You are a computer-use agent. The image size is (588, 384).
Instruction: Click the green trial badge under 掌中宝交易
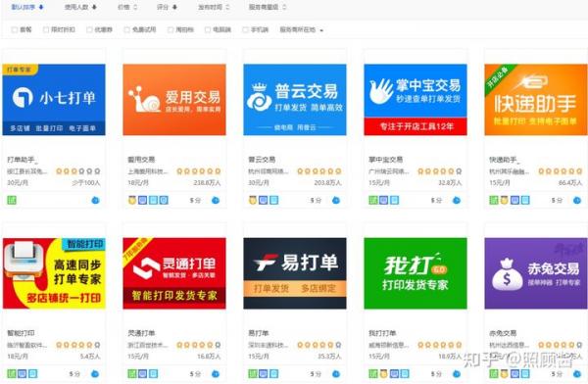[x=373, y=200]
